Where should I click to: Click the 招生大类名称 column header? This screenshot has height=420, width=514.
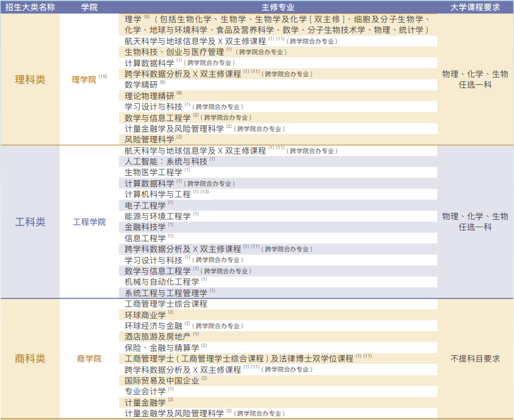click(x=30, y=7)
